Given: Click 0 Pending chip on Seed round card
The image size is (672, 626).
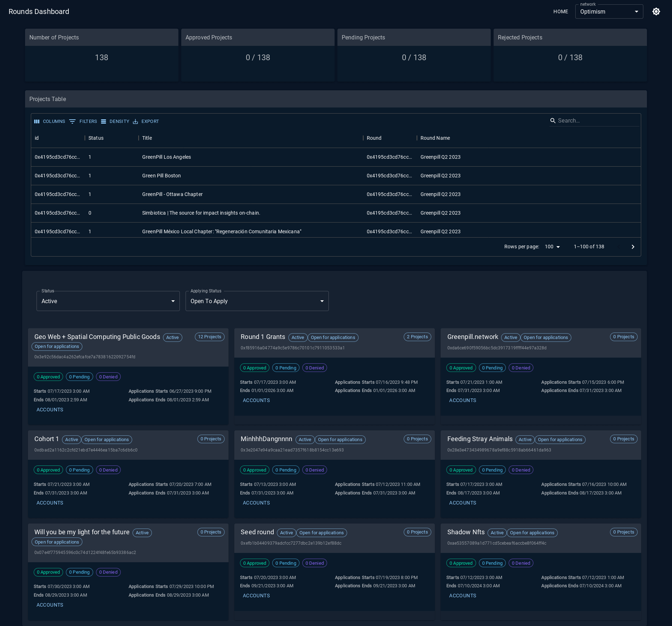Looking at the screenshot, I should pos(286,563).
